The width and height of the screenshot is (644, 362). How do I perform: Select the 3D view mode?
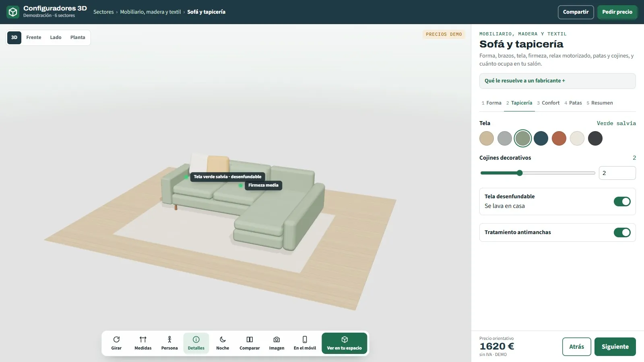coord(14,37)
